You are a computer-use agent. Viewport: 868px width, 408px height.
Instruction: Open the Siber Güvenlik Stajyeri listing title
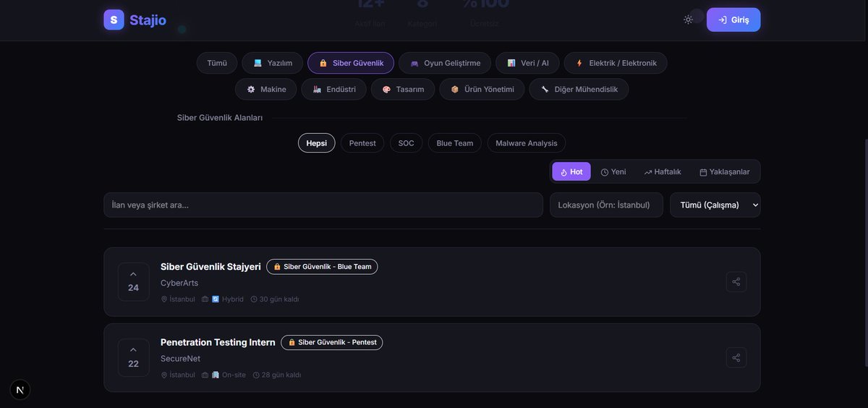(210, 266)
